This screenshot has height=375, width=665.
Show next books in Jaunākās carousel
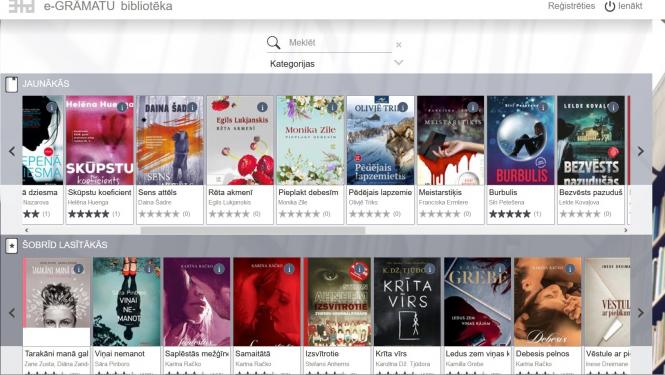click(x=641, y=151)
